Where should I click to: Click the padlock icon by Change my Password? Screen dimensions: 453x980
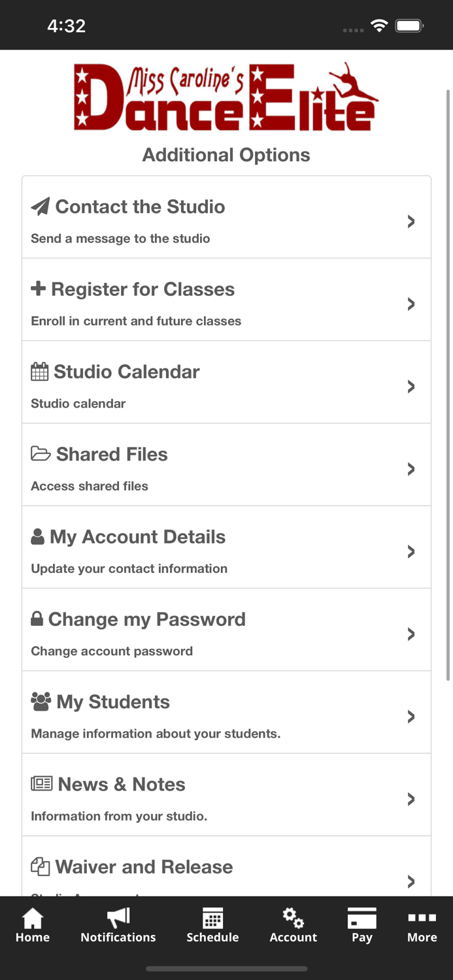[x=37, y=619]
